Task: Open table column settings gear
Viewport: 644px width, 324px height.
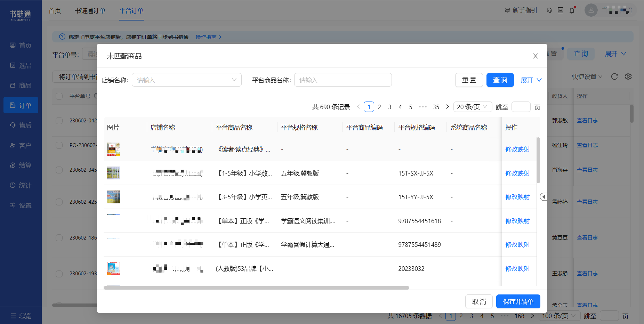Action: (628, 76)
